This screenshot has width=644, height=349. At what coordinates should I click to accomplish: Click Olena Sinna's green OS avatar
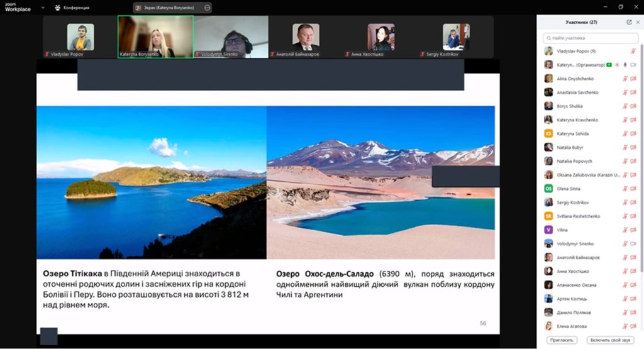coord(548,188)
